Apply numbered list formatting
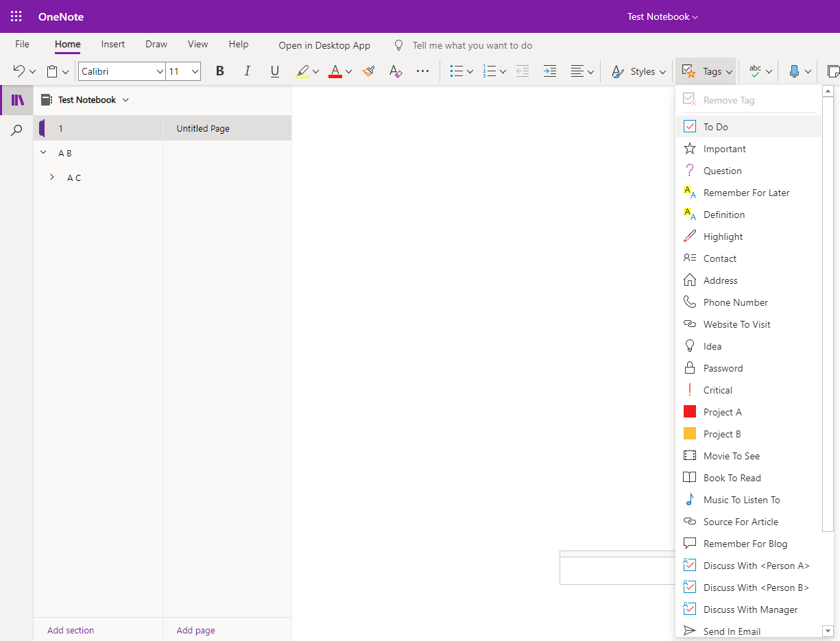This screenshot has width=840, height=641. (490, 71)
